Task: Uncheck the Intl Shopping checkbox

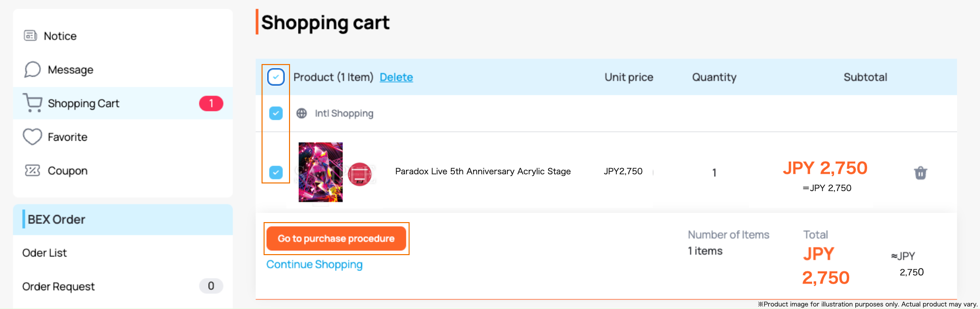Action: tap(276, 113)
